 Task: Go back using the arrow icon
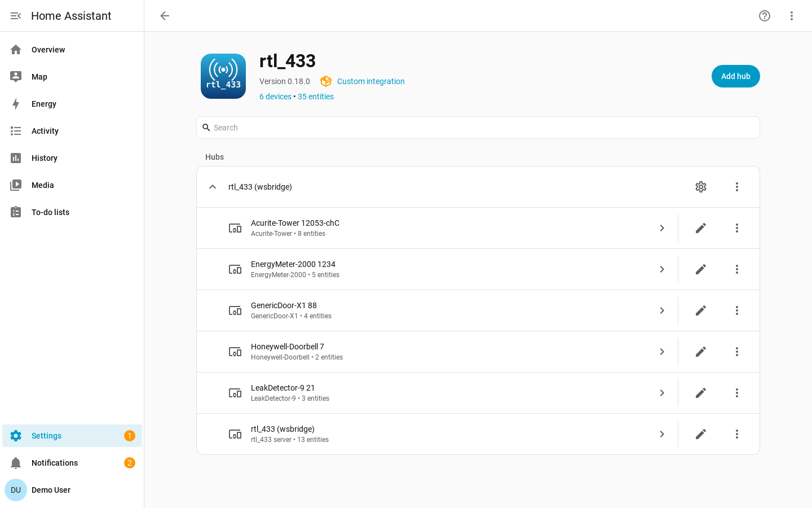165,16
